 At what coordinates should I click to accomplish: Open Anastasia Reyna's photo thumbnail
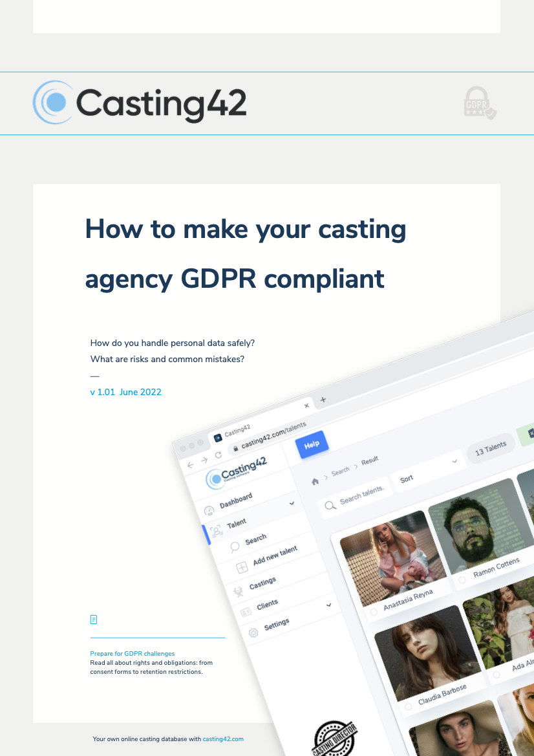click(393, 558)
